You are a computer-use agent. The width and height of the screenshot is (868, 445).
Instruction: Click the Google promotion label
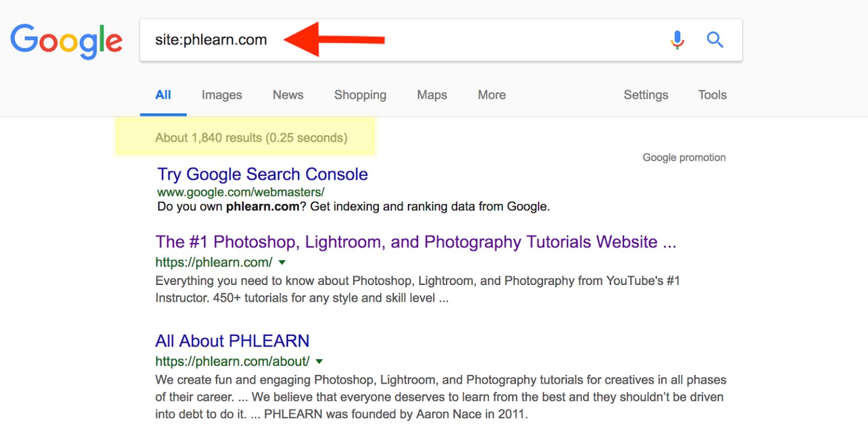[684, 157]
